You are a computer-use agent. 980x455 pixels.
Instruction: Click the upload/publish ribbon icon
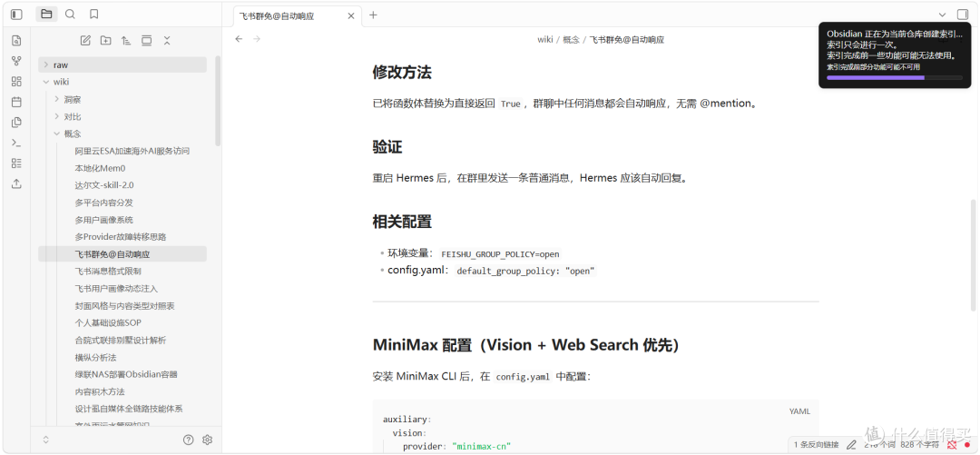pyautogui.click(x=17, y=183)
